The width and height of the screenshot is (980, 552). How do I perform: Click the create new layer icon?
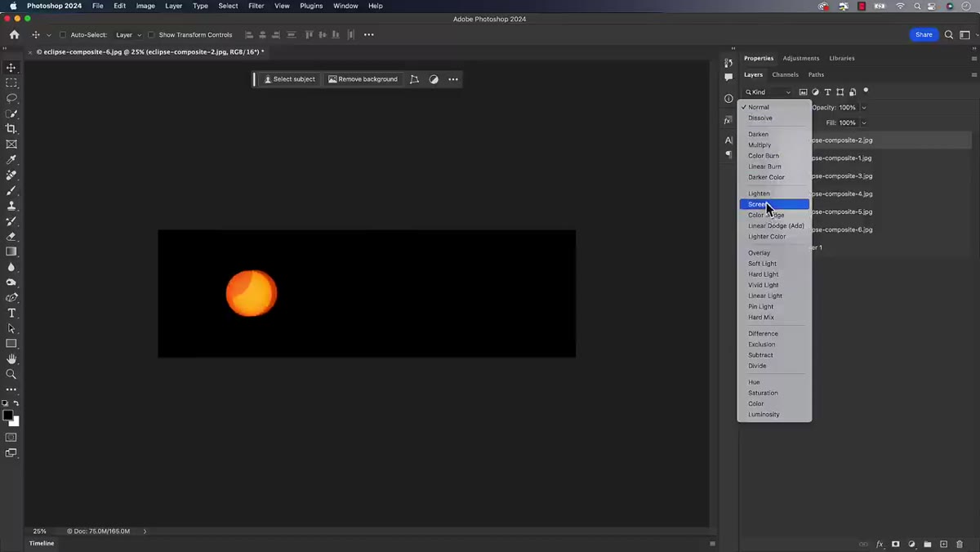tap(943, 544)
